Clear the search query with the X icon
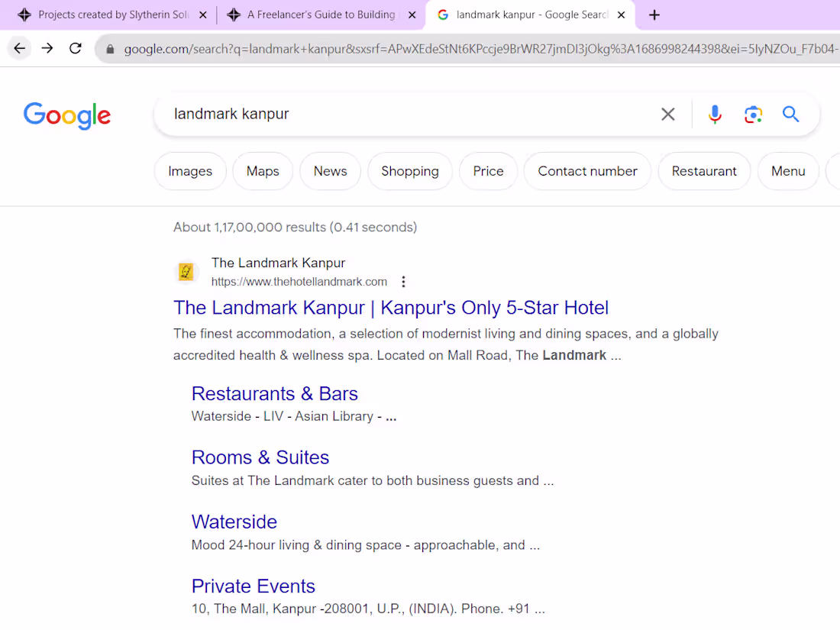Screen dimensions: 840x630 (667, 114)
